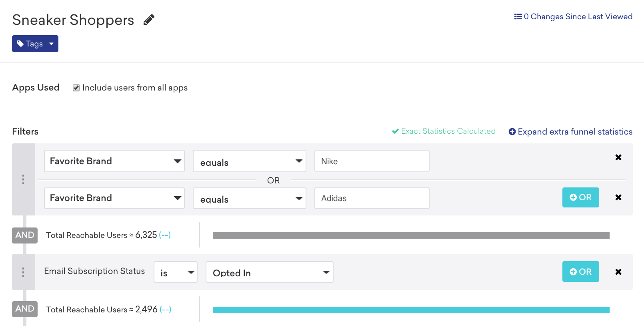Add OR condition to Email Subscription filter
This screenshot has width=644, height=326.
(581, 272)
